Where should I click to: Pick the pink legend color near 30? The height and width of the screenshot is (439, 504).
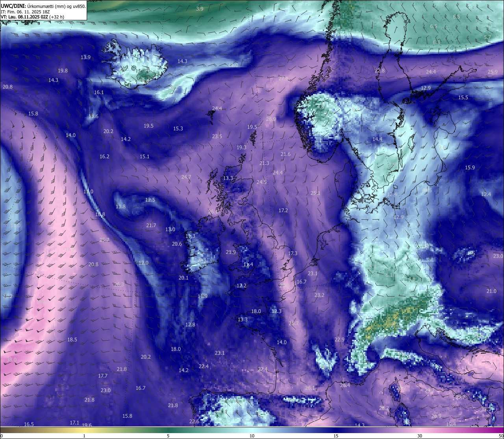(x=420, y=430)
